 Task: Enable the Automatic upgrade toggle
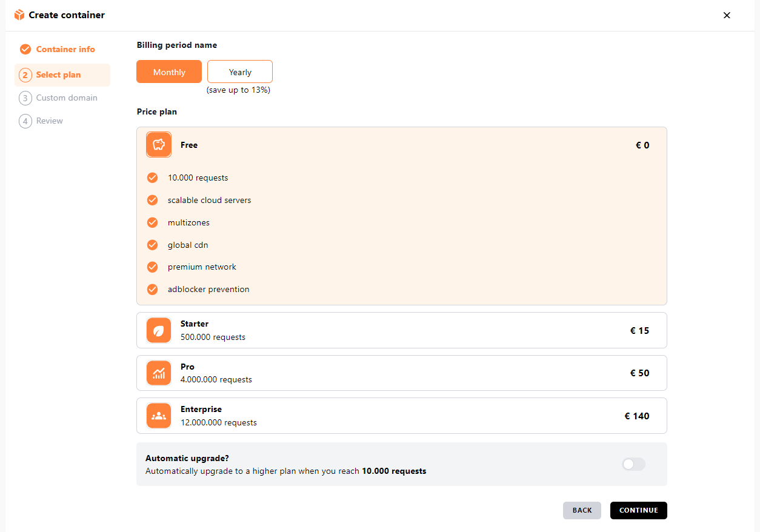tap(633, 464)
